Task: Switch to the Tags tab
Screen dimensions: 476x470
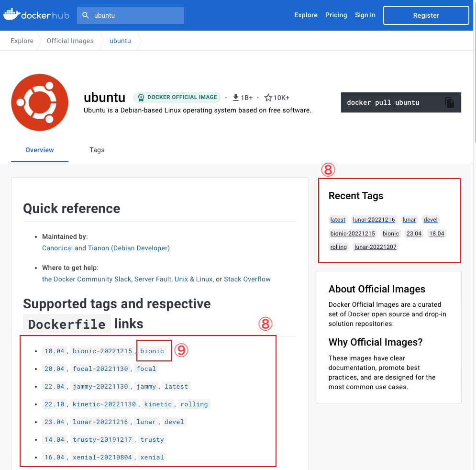Action: [x=97, y=150]
